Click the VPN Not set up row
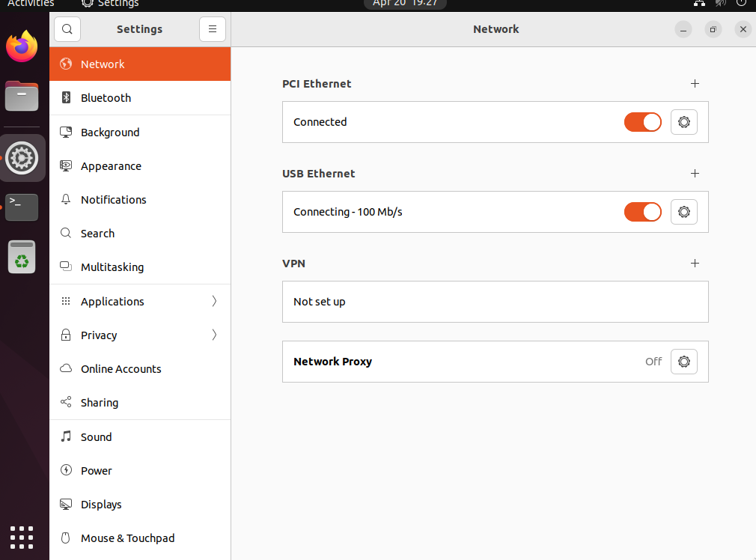This screenshot has width=756, height=560. (495, 302)
